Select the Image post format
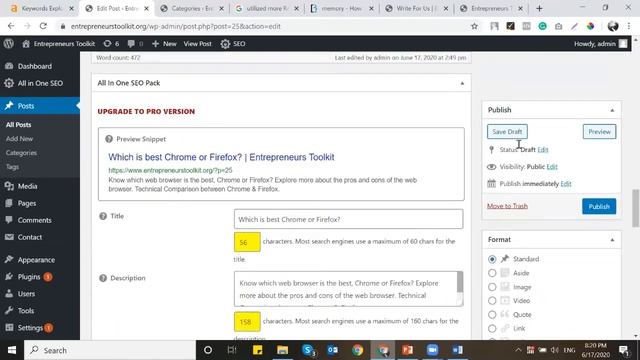 [492, 287]
